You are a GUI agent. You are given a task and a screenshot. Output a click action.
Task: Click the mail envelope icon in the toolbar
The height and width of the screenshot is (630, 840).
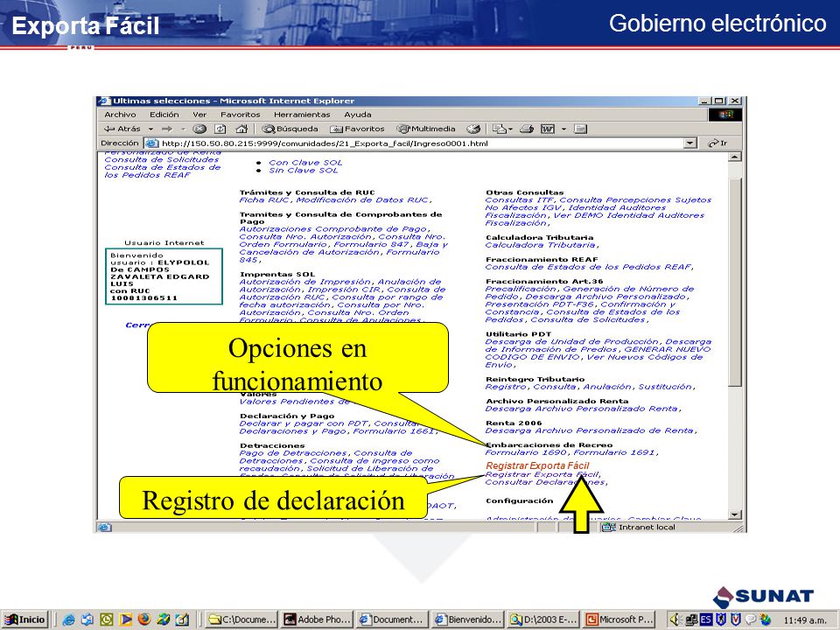500,129
